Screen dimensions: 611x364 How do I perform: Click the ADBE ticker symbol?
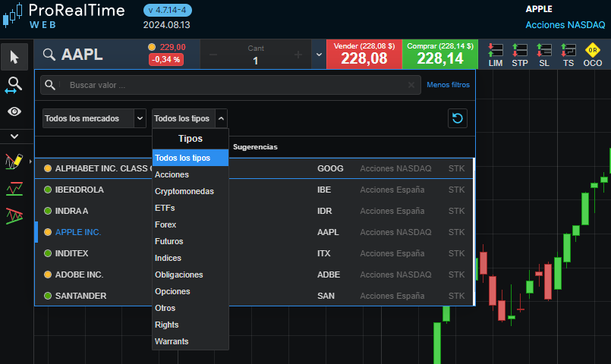[x=329, y=275]
